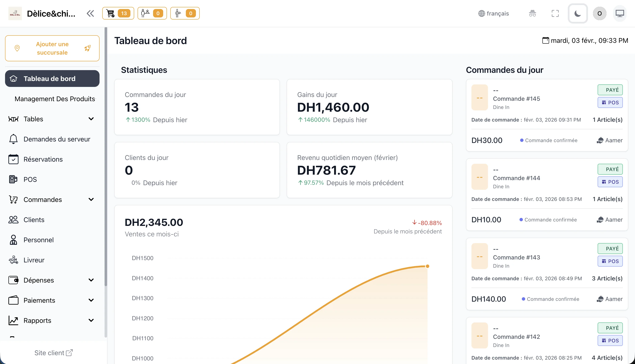Click the Ajouter une succursale button
Image resolution: width=635 pixels, height=364 pixels.
coord(52,48)
